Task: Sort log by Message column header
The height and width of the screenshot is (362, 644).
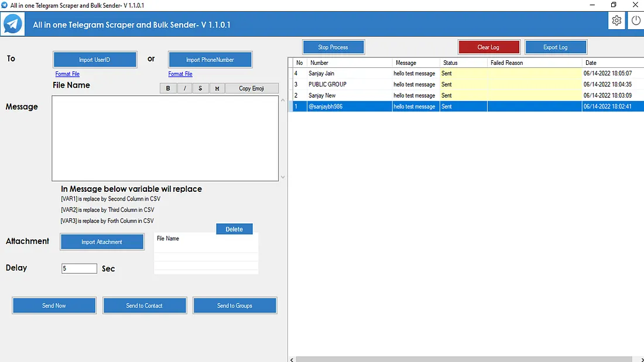Action: (416, 63)
